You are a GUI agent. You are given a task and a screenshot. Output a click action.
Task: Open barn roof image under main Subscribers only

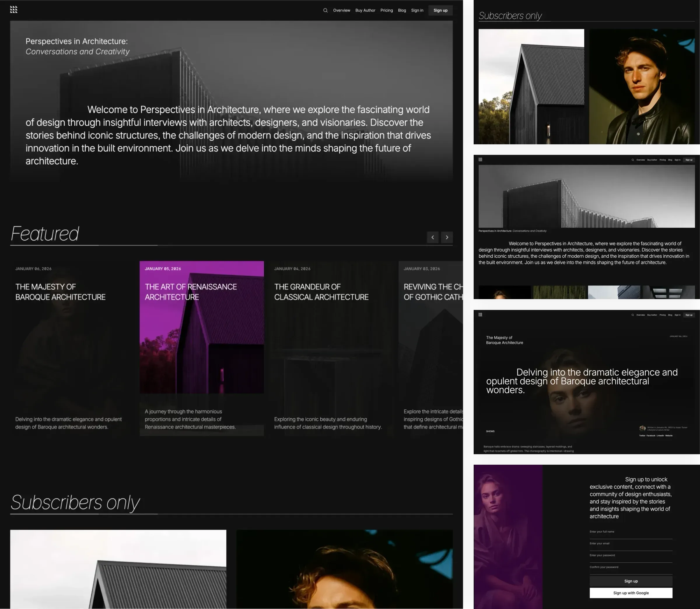pos(118,569)
